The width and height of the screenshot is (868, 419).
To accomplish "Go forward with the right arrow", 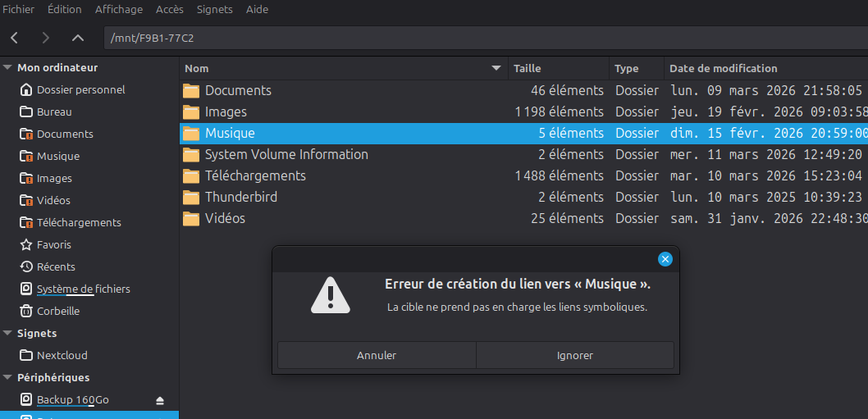I will [46, 38].
